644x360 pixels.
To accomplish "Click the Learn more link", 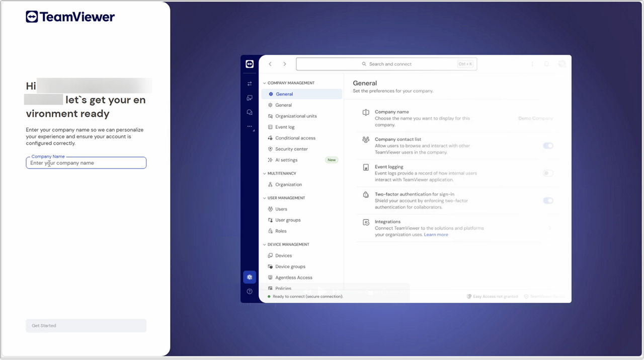I will (x=436, y=235).
